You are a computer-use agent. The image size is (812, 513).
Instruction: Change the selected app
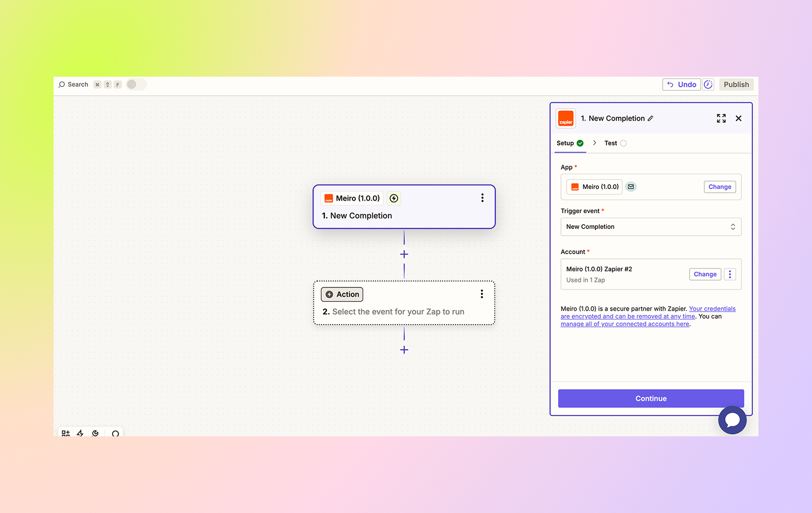pos(720,187)
